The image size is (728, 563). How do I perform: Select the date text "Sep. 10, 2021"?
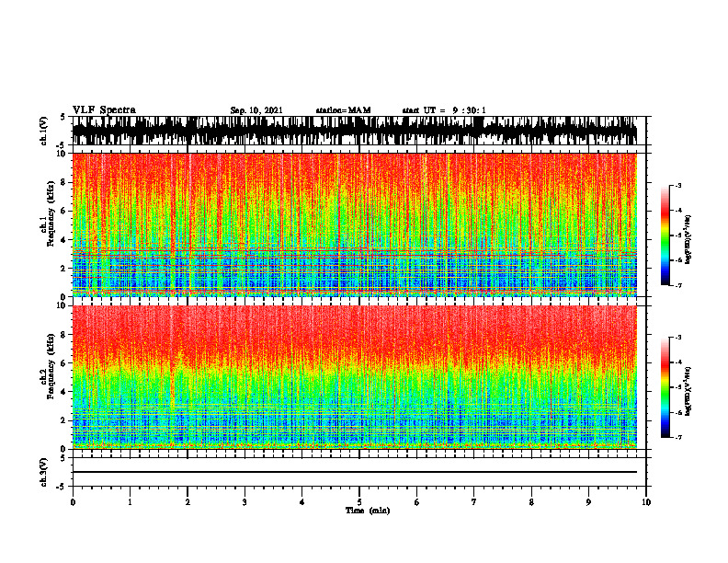[256, 110]
